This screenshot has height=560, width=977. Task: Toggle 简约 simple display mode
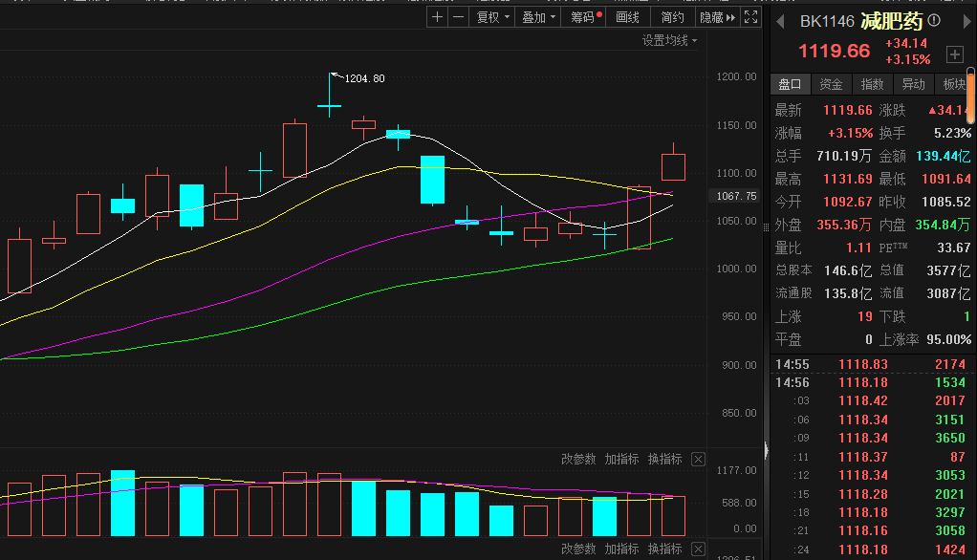pyautogui.click(x=672, y=17)
